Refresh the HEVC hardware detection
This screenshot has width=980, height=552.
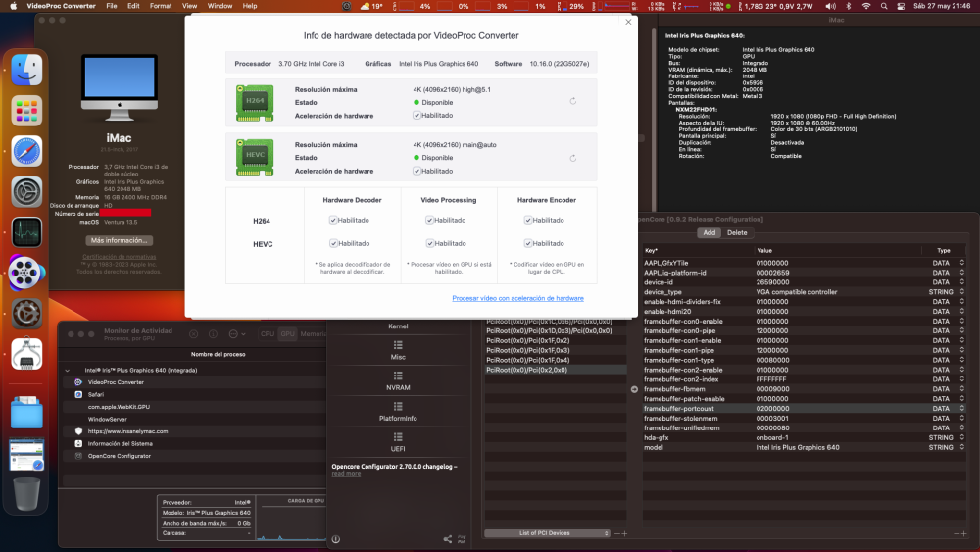(572, 158)
